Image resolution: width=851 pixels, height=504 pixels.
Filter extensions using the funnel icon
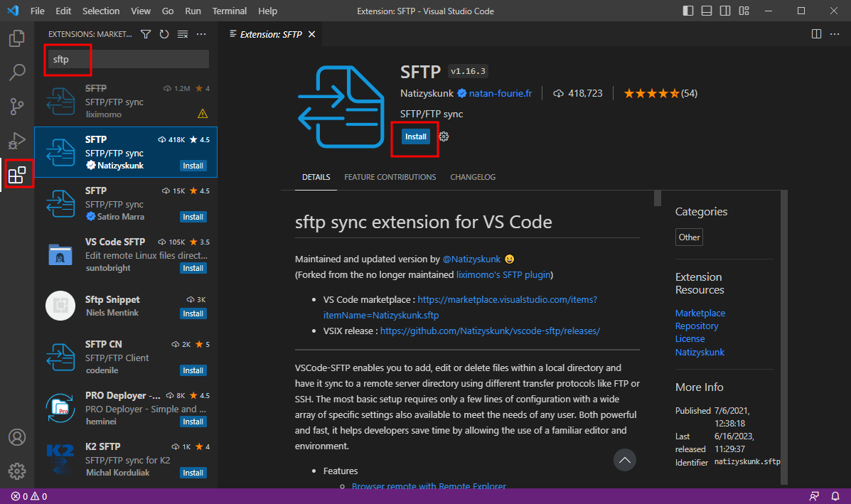click(x=146, y=34)
